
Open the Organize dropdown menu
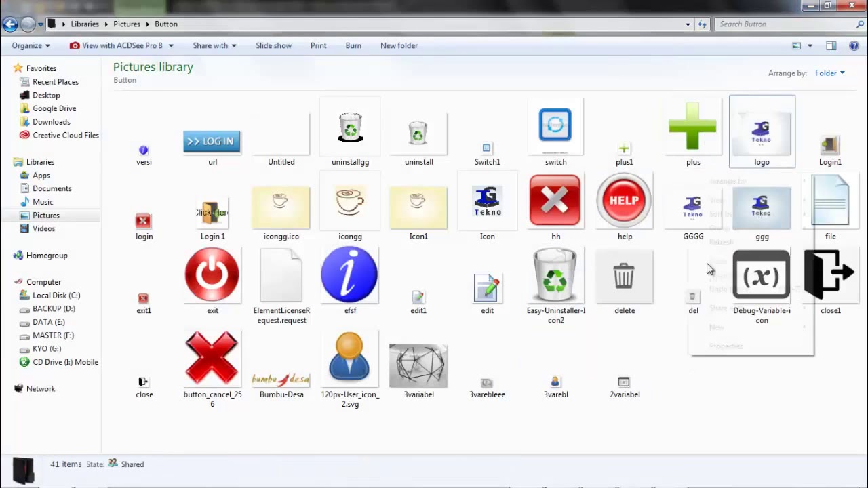31,45
